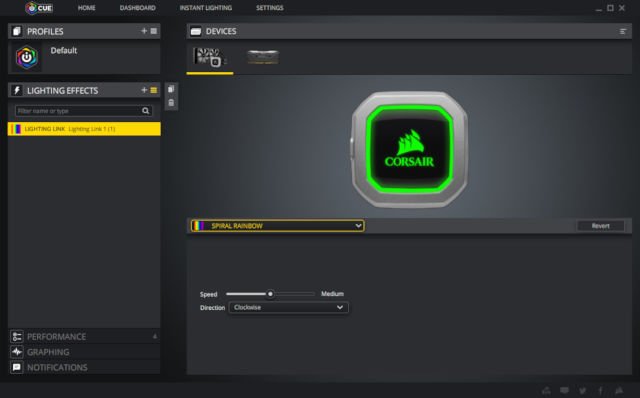Open the Profiles options menu icon

coord(154,31)
